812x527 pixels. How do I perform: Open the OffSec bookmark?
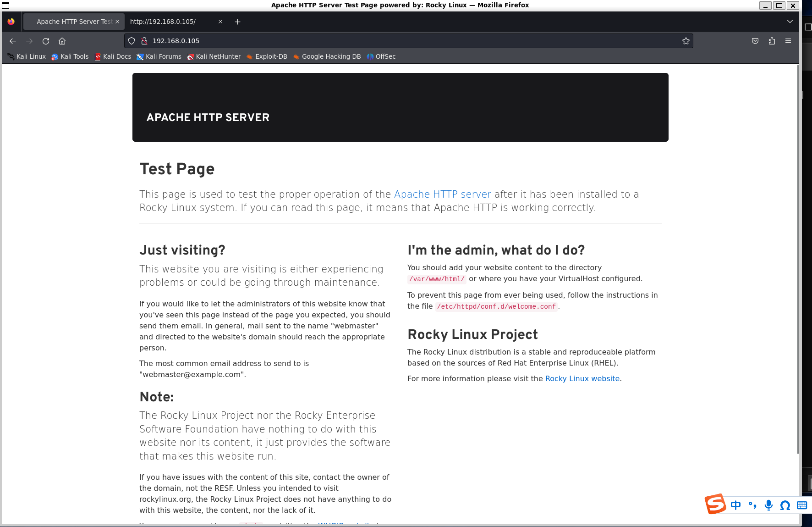pos(381,56)
